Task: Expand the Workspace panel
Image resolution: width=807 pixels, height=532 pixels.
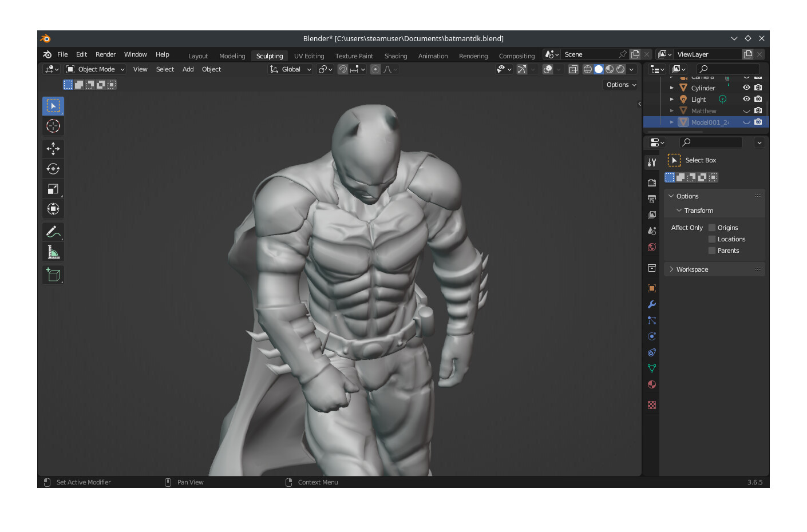Action: coord(671,269)
